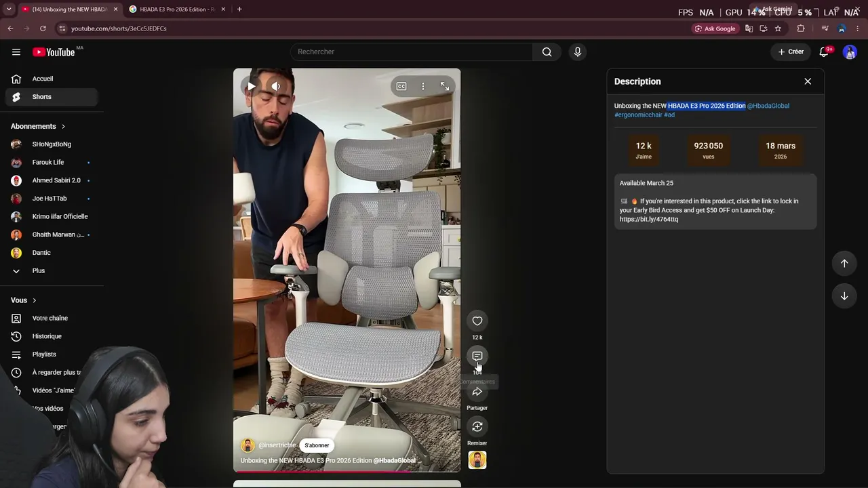This screenshot has width=868, height=488.
Task: Play the paused Short
Action: (252, 86)
